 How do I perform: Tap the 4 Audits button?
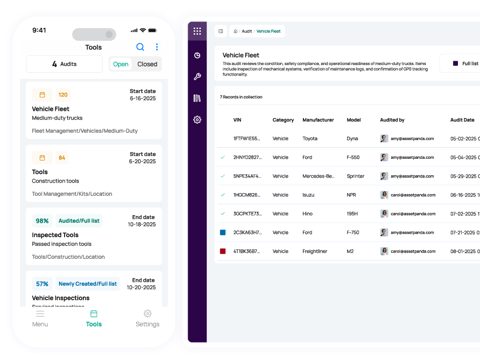click(x=64, y=64)
